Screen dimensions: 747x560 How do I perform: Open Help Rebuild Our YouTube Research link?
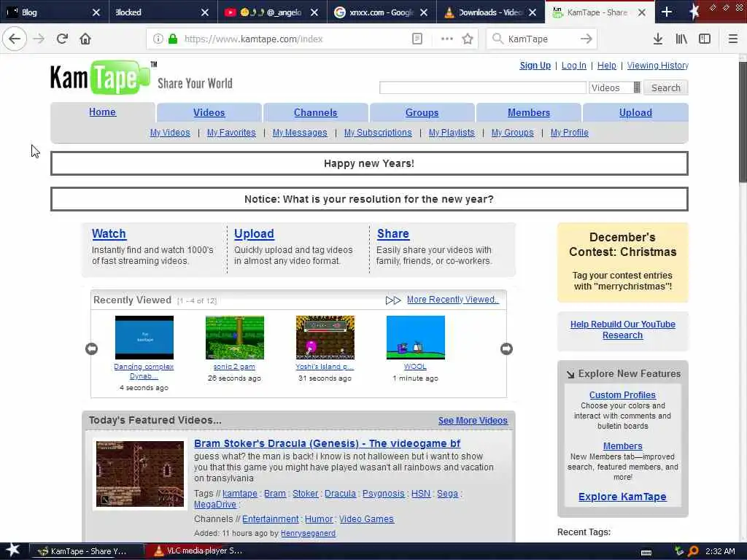point(623,330)
